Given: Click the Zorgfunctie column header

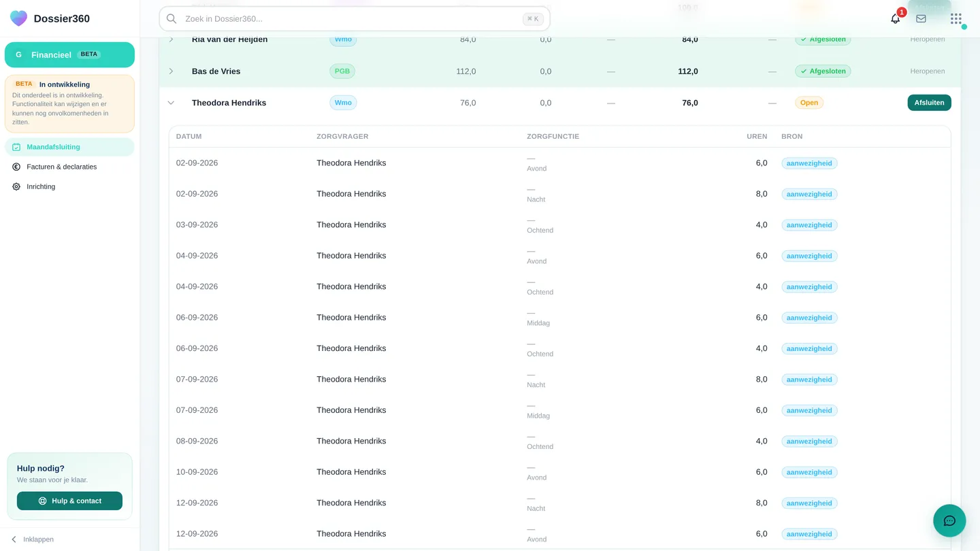Looking at the screenshot, I should coord(553,136).
